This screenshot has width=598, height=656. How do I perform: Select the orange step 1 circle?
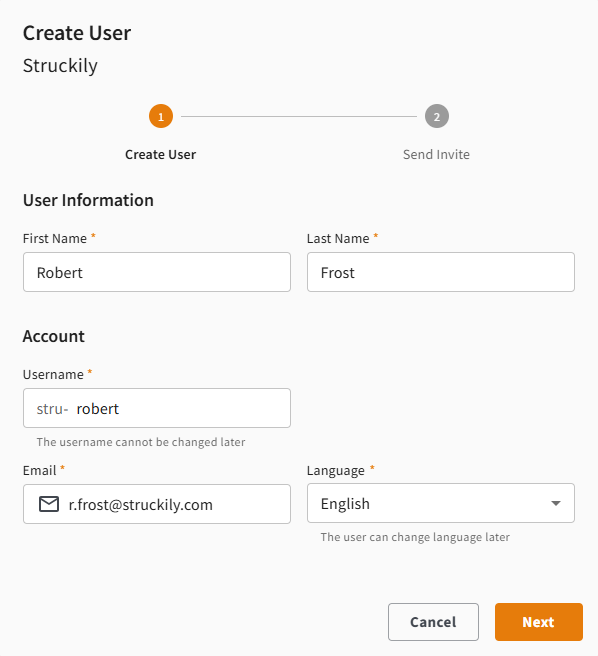tap(161, 116)
